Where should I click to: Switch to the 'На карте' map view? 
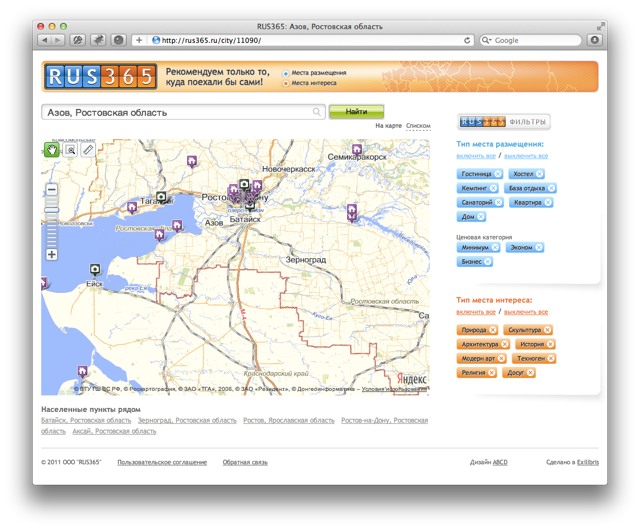[388, 126]
